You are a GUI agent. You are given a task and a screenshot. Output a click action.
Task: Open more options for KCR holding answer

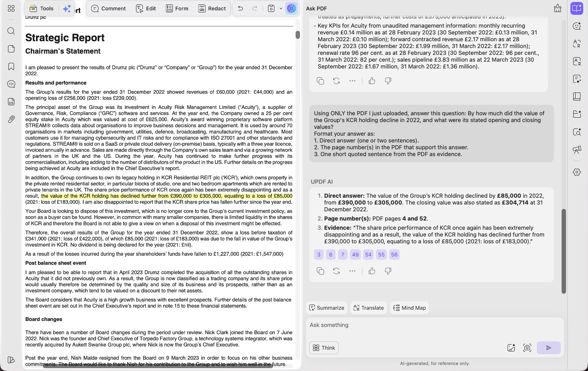click(x=352, y=271)
